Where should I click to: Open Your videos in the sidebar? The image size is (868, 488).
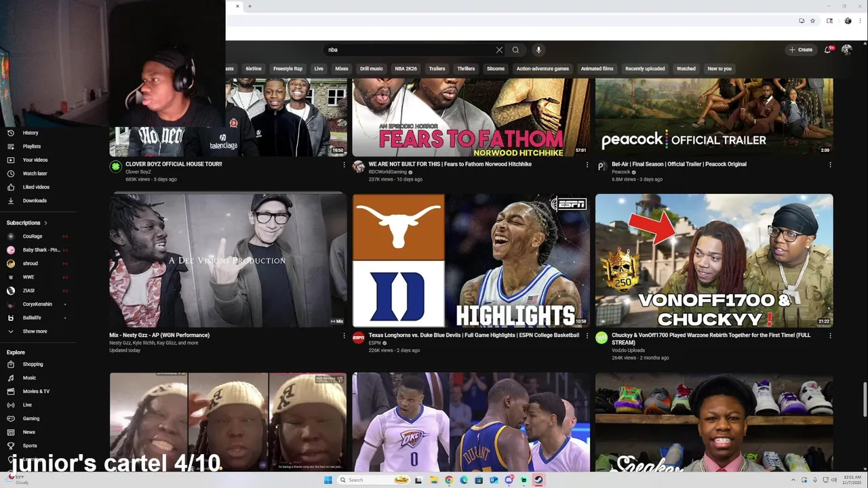[x=35, y=160]
